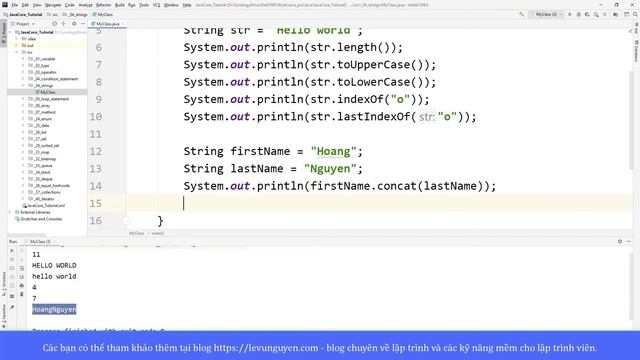The height and width of the screenshot is (360, 640).
Task: Clear console with trash icon
Action: click(22, 294)
